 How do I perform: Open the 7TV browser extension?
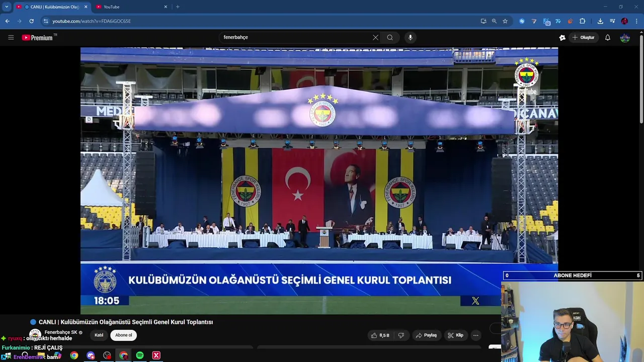558,21
